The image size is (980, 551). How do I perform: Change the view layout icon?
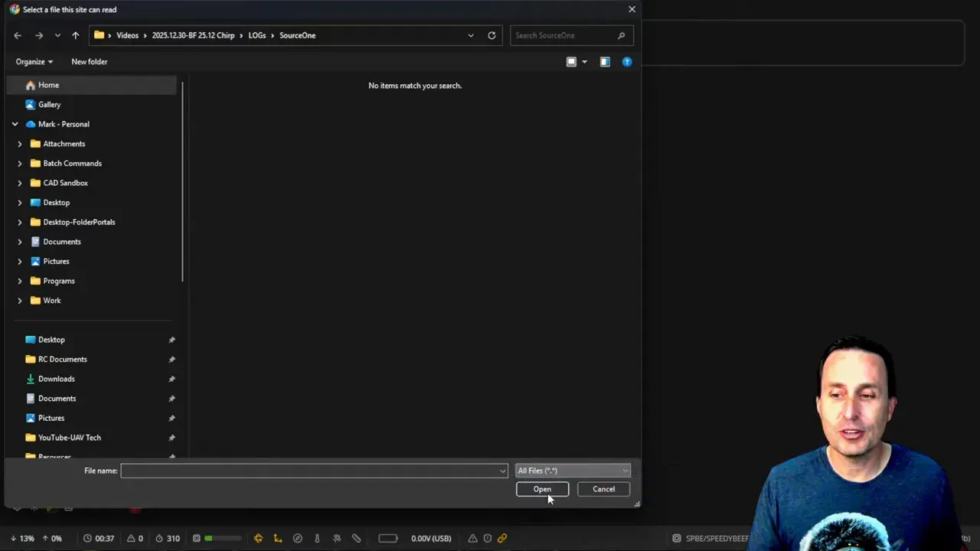(571, 61)
